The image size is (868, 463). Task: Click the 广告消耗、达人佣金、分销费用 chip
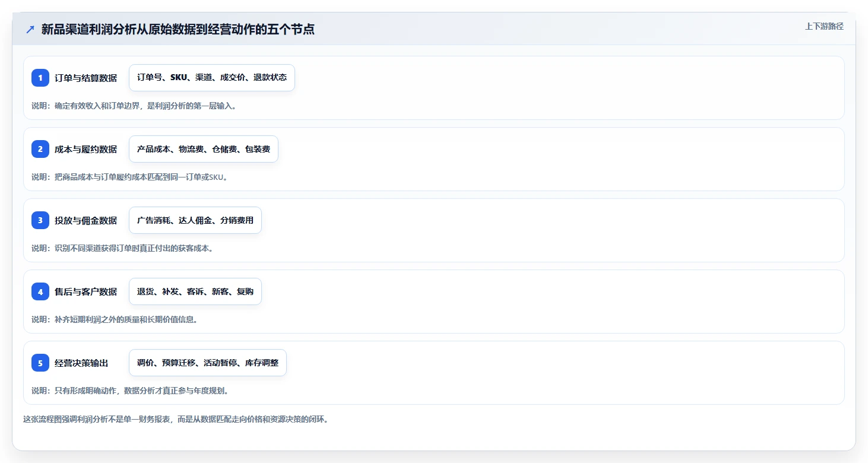[x=195, y=220]
